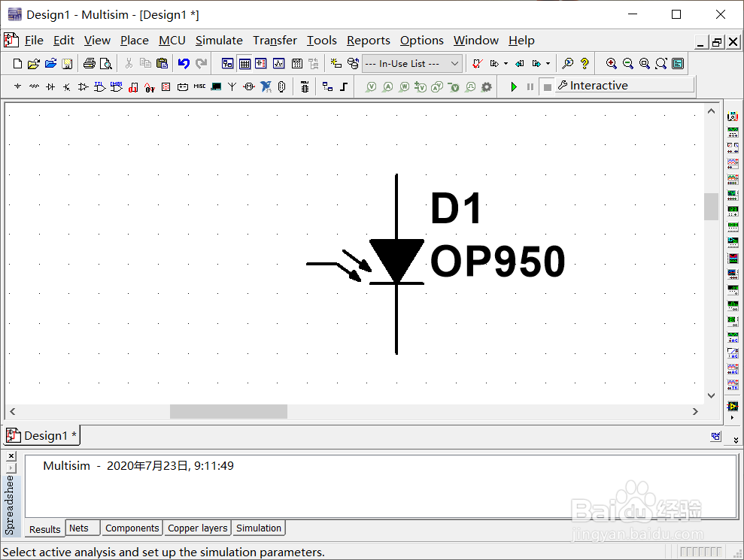The width and height of the screenshot is (744, 560).
Task: Place a source component
Action: tap(17, 86)
